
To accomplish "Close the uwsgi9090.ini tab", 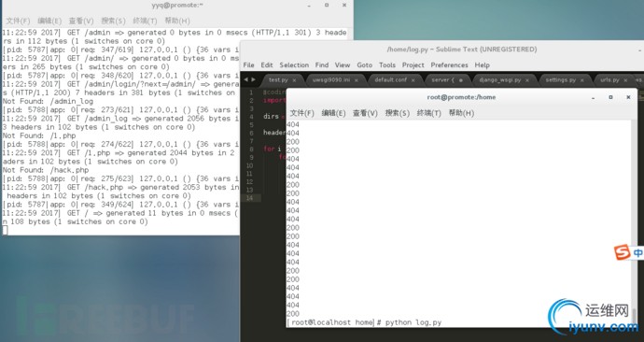I will (x=357, y=80).
